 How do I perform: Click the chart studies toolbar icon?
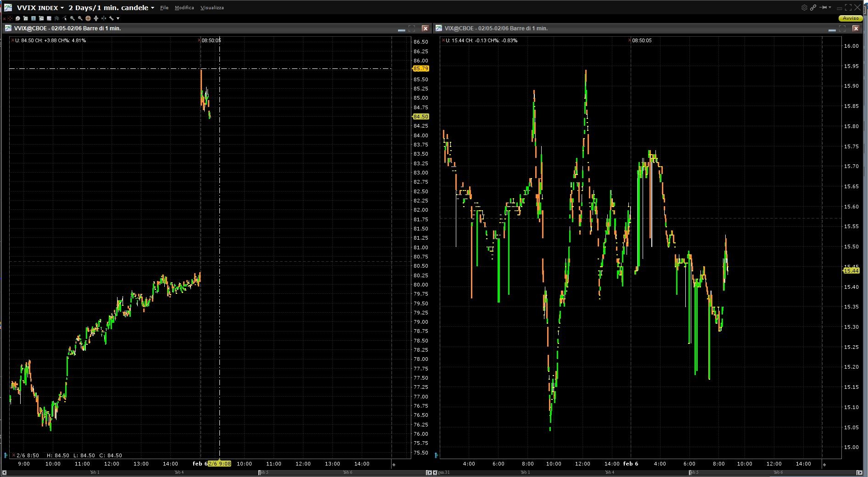tap(49, 18)
